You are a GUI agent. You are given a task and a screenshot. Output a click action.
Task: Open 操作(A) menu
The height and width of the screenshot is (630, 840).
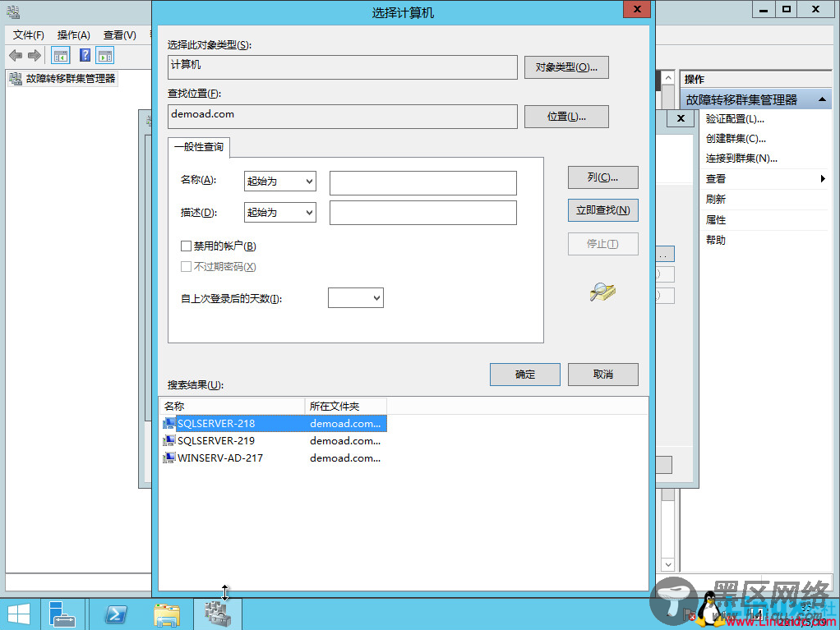[73, 35]
